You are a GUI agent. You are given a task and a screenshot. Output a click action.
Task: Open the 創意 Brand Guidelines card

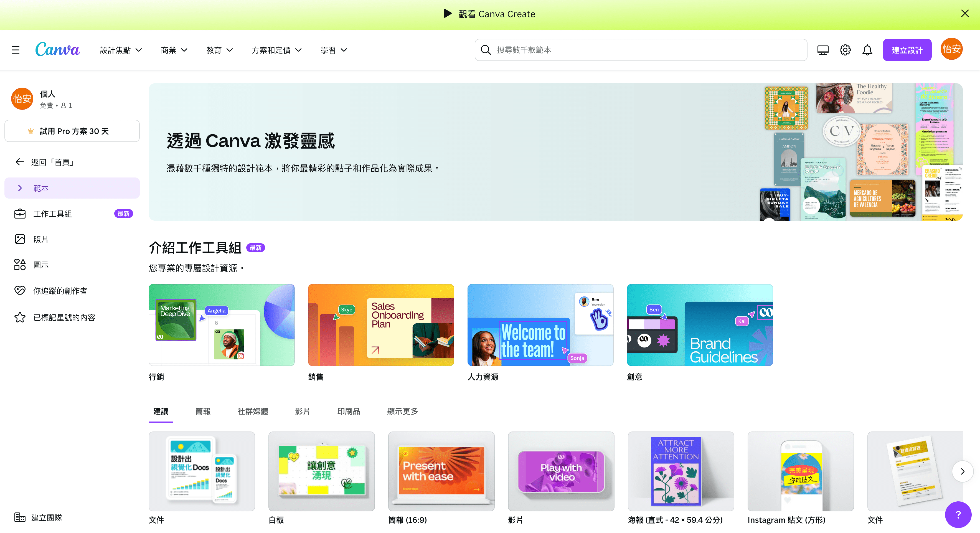(x=700, y=325)
